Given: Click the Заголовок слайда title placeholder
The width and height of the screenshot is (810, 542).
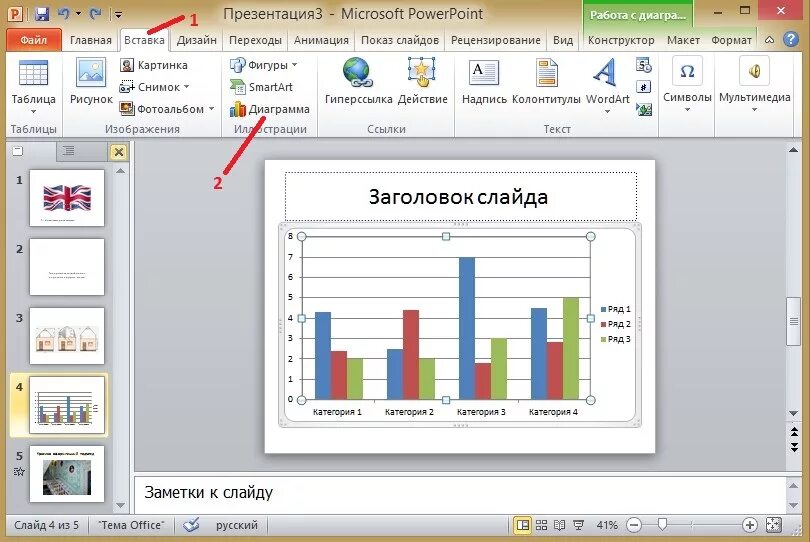Looking at the screenshot, I should click(460, 197).
